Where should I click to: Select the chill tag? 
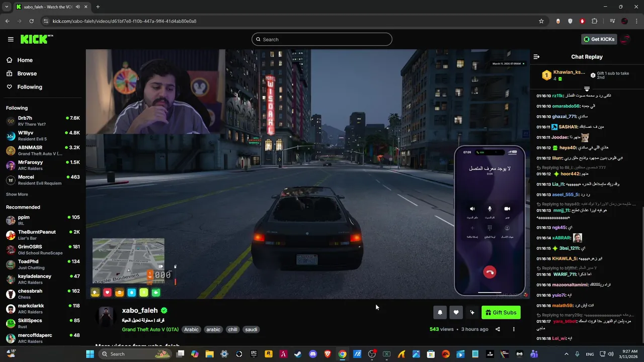tap(232, 330)
